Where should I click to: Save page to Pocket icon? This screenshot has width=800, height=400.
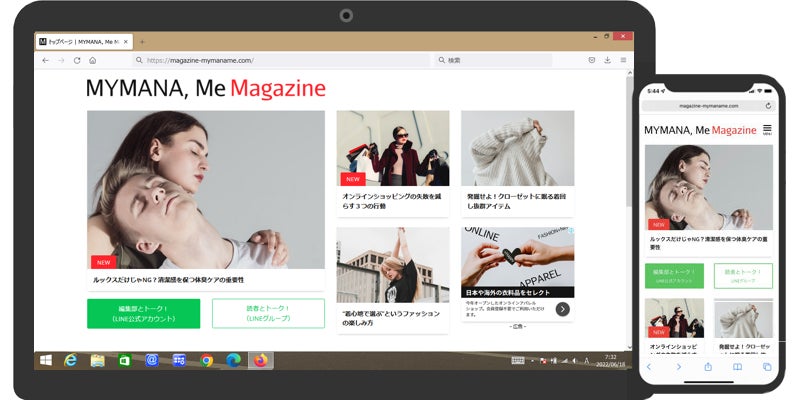tap(591, 60)
